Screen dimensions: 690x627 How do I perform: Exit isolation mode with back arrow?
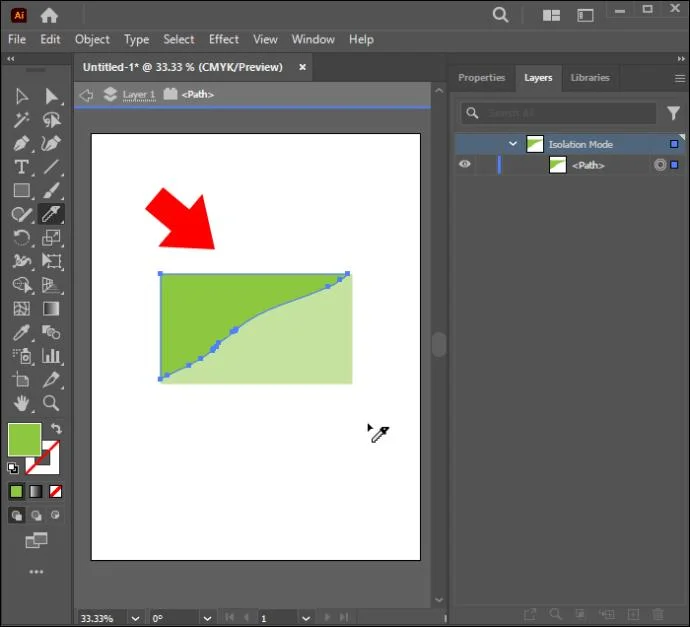(87, 95)
